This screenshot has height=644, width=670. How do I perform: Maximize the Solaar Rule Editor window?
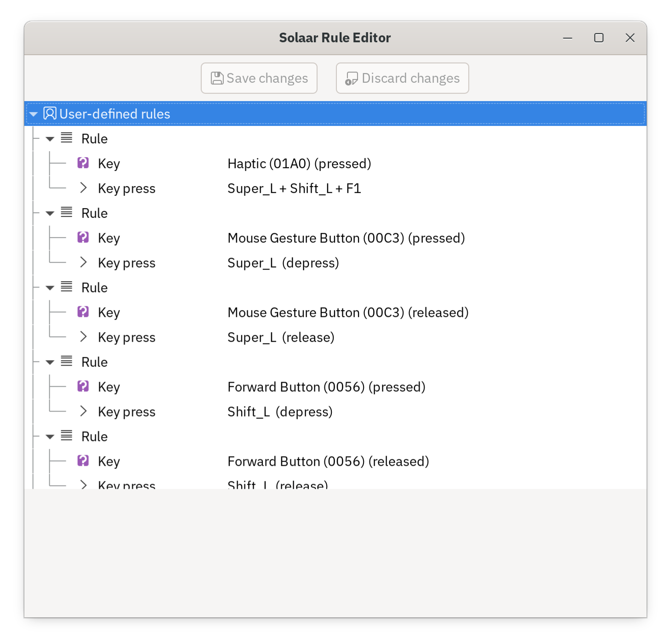pos(599,38)
